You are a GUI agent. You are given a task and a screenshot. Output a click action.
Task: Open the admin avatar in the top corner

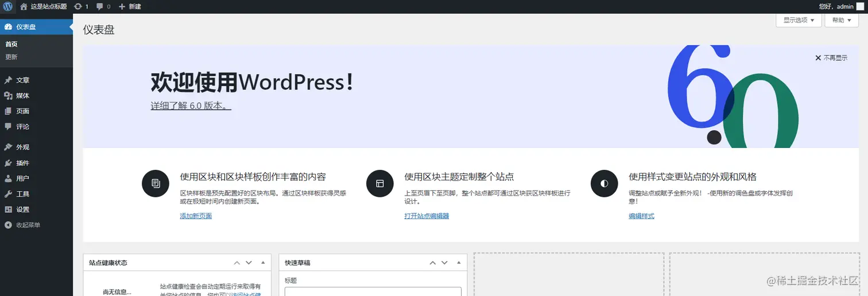point(860,6)
